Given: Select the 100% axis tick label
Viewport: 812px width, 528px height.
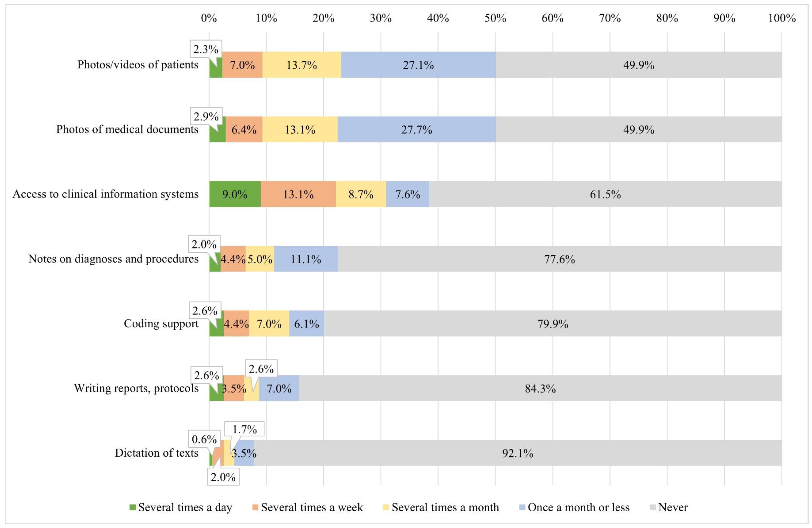Looking at the screenshot, I should point(782,18).
